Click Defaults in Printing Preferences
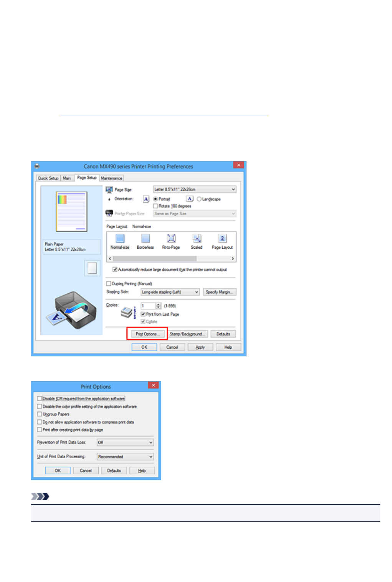The image size is (392, 582). 223,334
